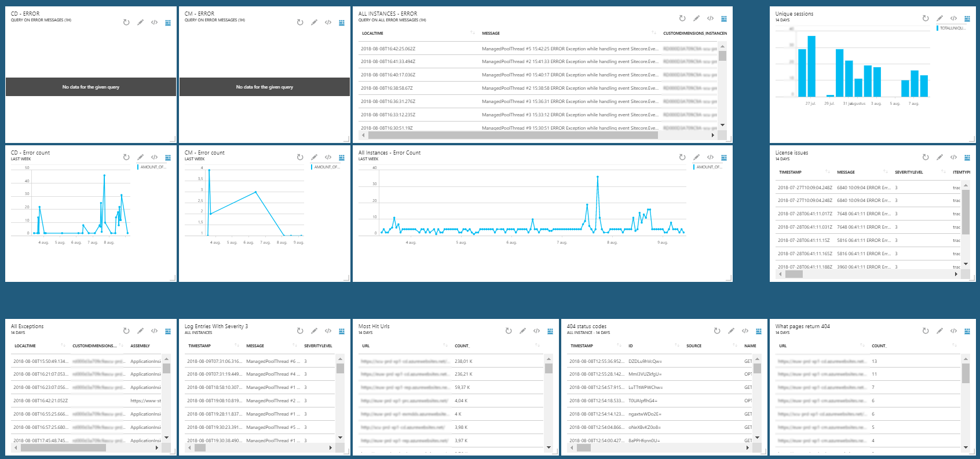Refresh the CD - ERROR tile
Screen dimensions: 980x459
(126, 23)
